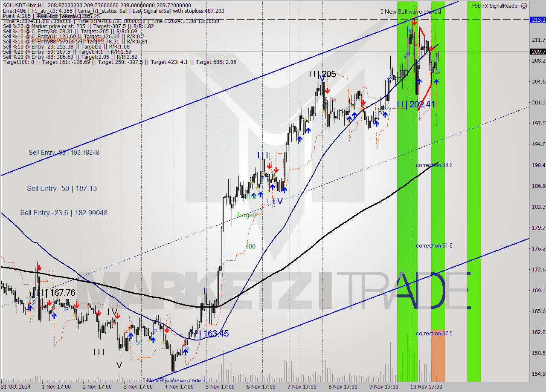
Task: Click the current price tag 209.7
Action: [537, 52]
